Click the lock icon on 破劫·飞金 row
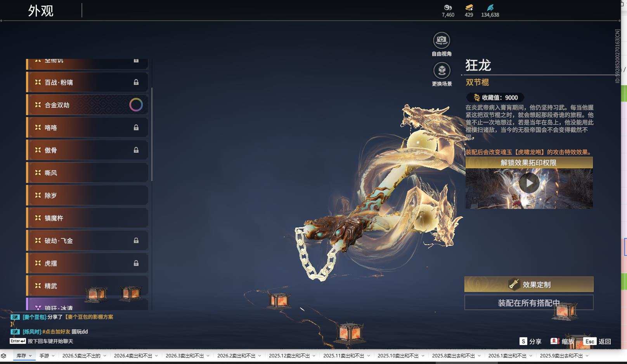627x364 pixels. pyautogui.click(x=136, y=240)
